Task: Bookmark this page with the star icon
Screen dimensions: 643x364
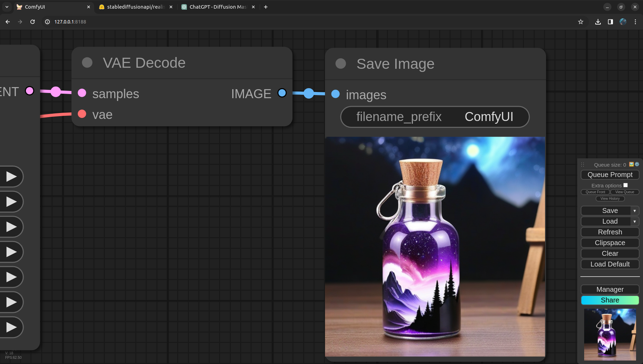Action: 581,22
